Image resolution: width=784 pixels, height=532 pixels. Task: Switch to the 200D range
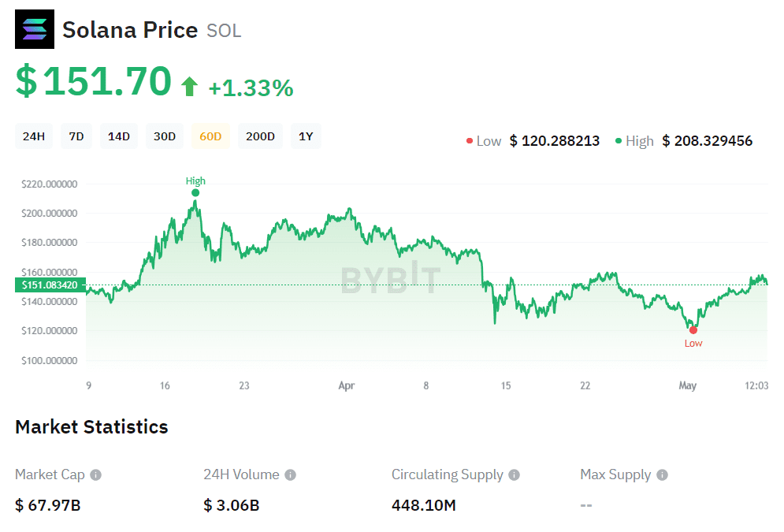pos(260,136)
